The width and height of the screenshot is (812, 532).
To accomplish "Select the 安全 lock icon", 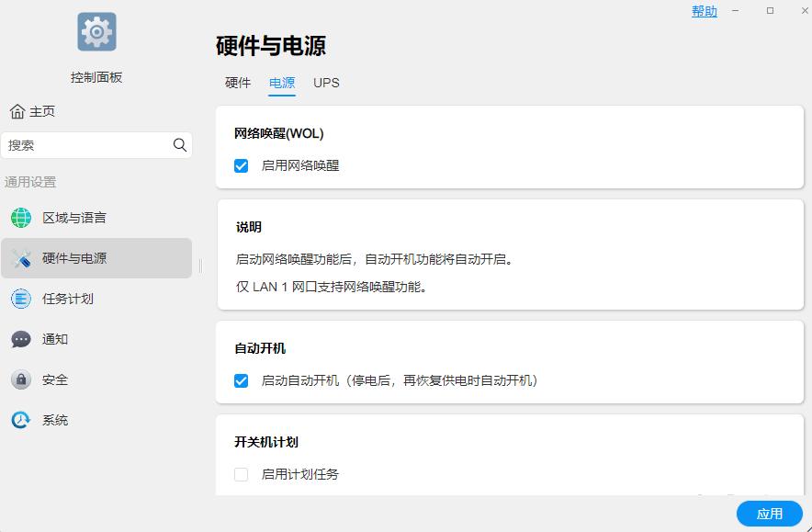I will pyautogui.click(x=20, y=379).
